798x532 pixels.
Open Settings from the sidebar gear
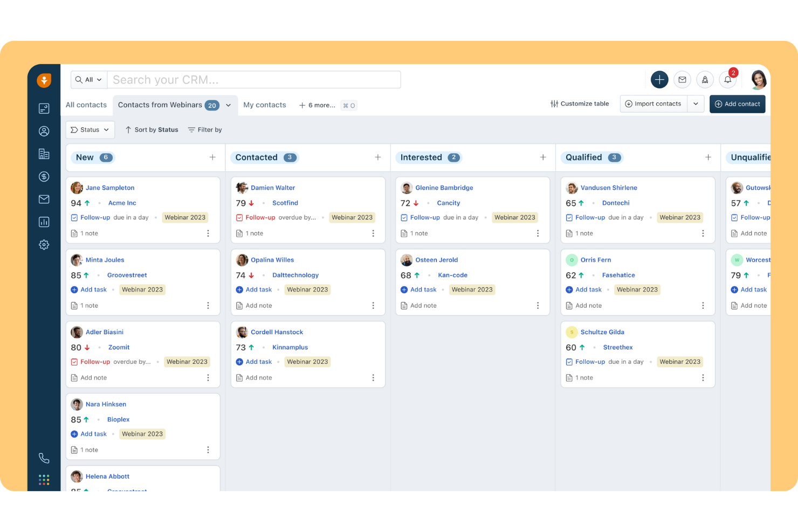[44, 244]
